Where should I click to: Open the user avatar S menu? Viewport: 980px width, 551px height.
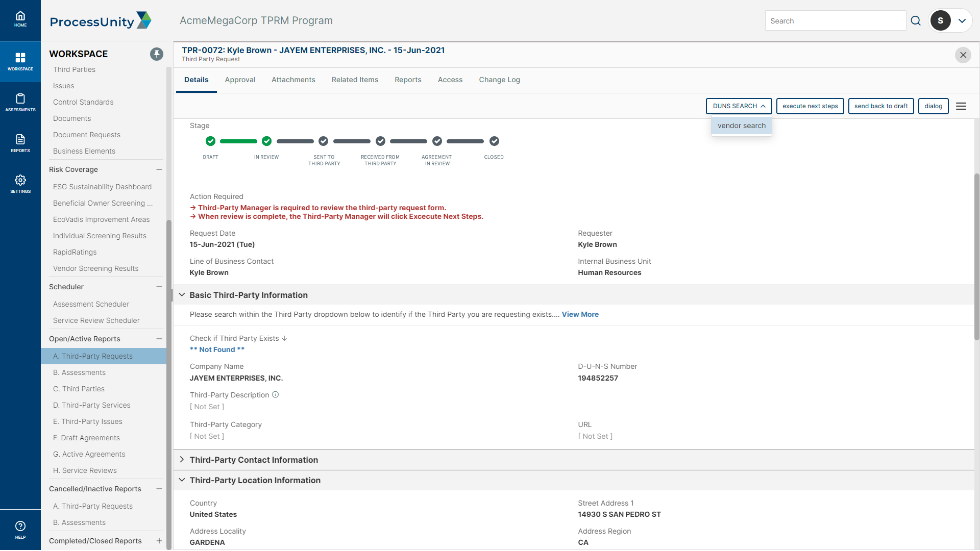coord(940,21)
